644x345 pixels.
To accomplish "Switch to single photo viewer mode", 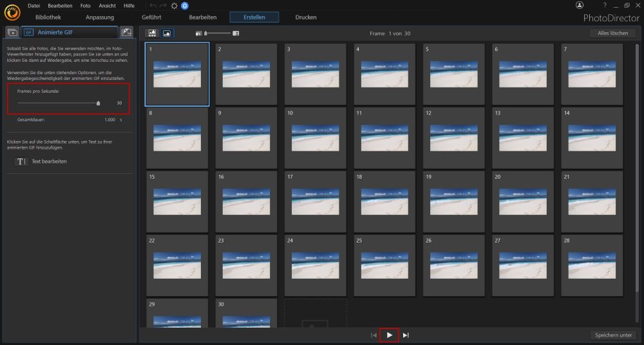I will (x=166, y=33).
